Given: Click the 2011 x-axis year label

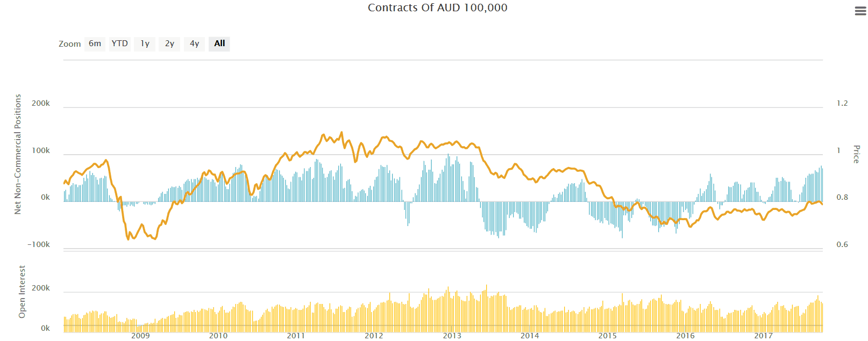Looking at the screenshot, I should pos(296,336).
